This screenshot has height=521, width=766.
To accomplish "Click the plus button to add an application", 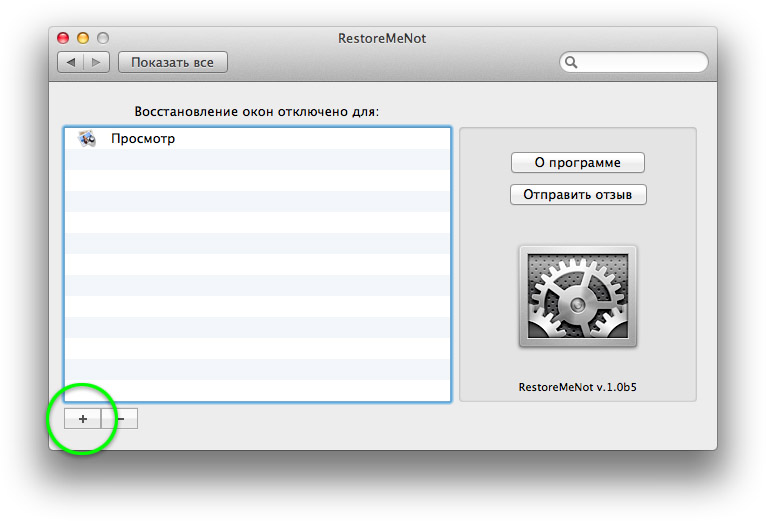I will pyautogui.click(x=83, y=419).
